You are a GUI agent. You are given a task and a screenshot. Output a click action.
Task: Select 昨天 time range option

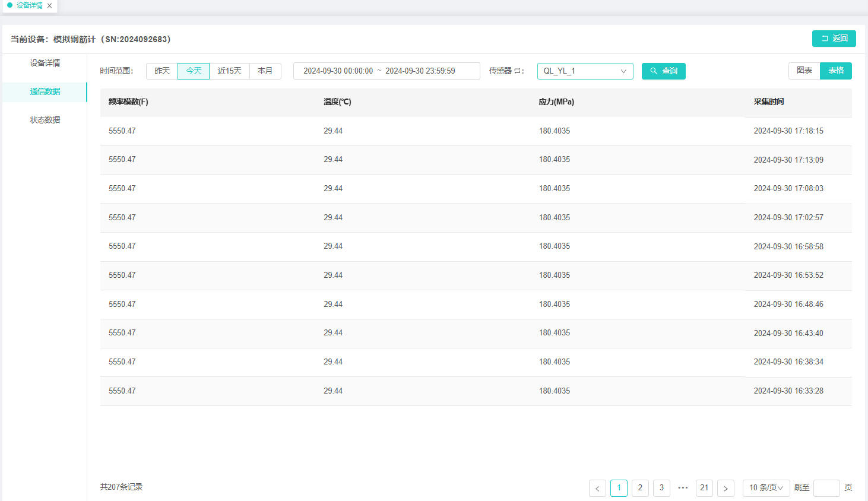(x=162, y=71)
